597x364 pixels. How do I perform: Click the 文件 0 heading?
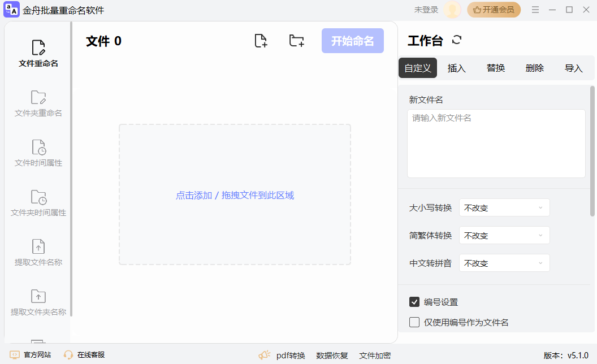pyautogui.click(x=103, y=41)
